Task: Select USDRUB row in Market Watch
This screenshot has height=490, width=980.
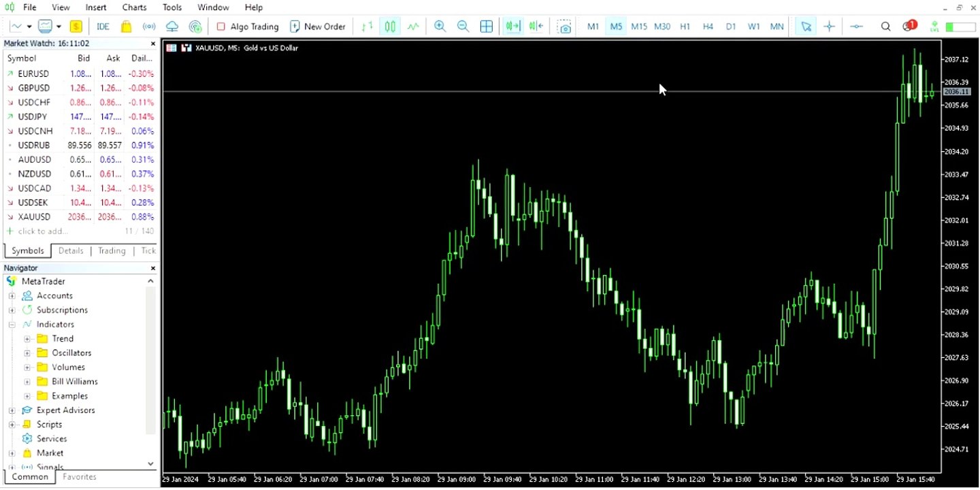Action: (80, 146)
